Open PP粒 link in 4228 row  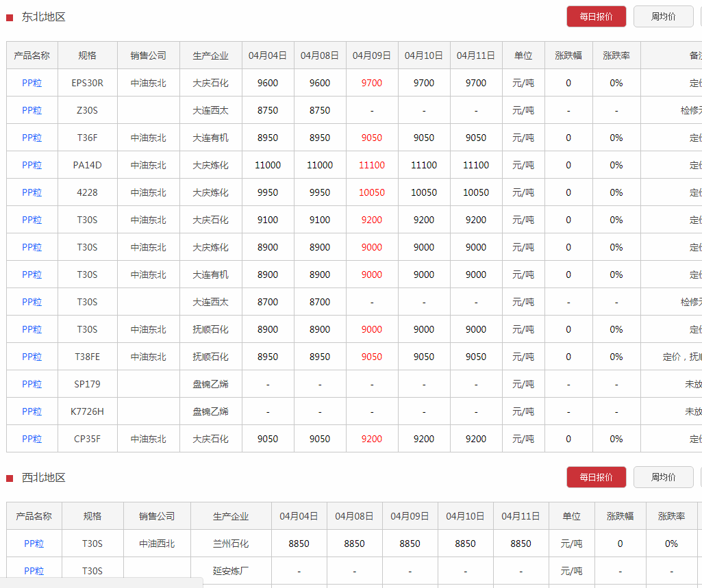(32, 192)
